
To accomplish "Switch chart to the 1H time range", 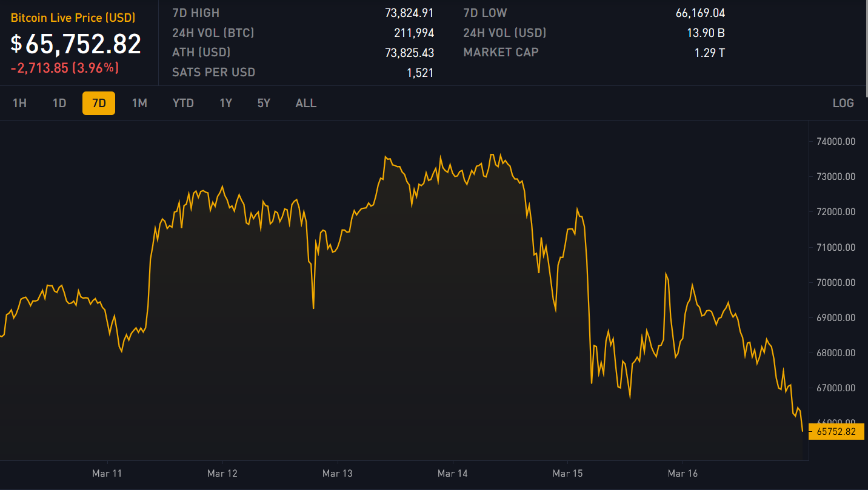I will tap(19, 103).
